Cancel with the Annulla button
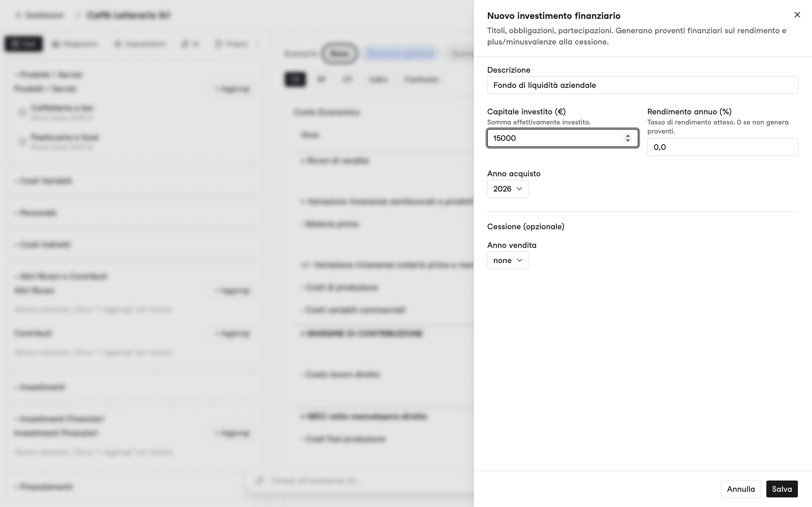This screenshot has height=507, width=812. pos(741,489)
